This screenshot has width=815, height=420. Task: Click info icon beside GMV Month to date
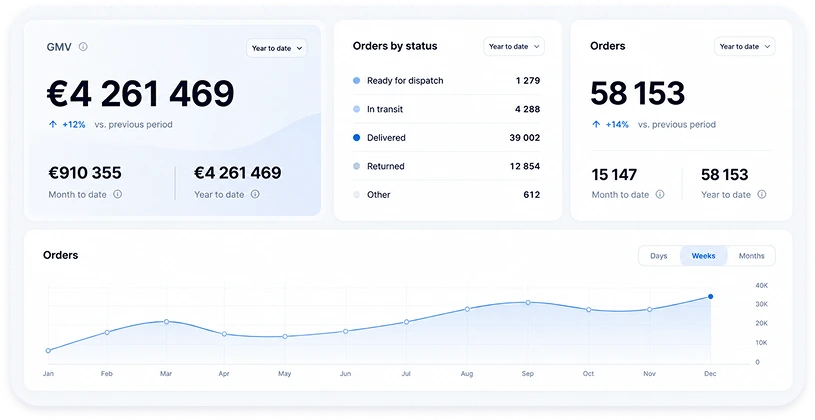(x=117, y=194)
